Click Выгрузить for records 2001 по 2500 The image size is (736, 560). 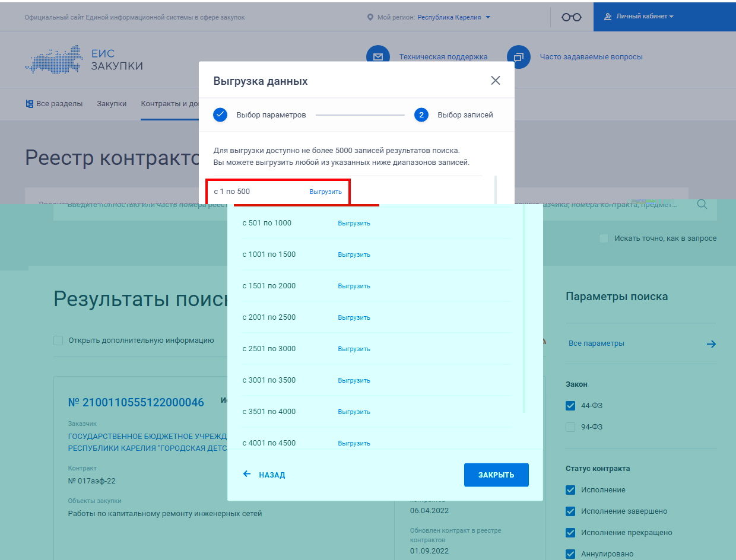[354, 317]
